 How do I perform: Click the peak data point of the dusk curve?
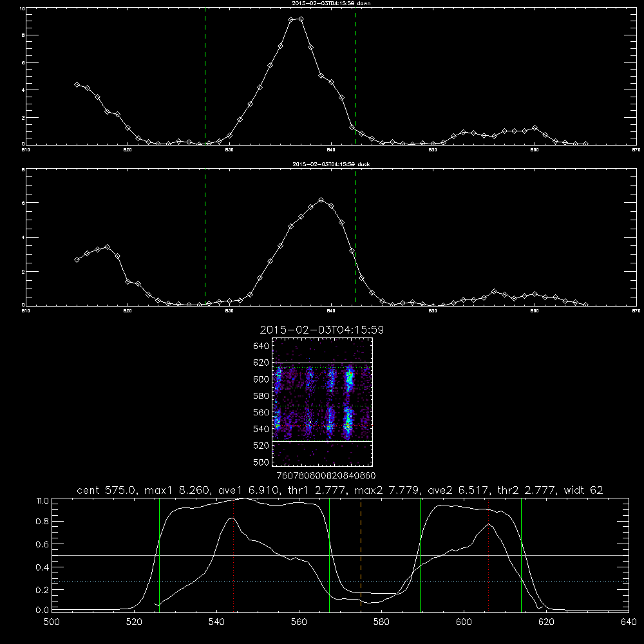click(x=321, y=200)
